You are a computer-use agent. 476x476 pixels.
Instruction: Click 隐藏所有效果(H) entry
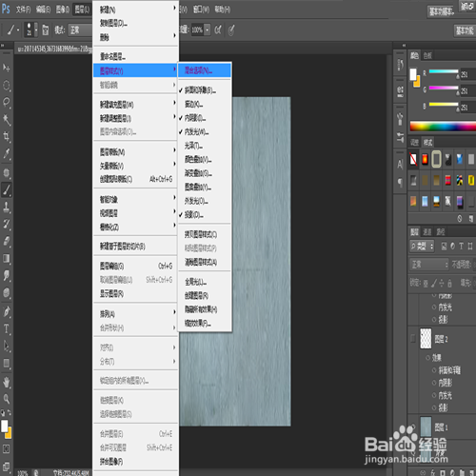pos(205,309)
